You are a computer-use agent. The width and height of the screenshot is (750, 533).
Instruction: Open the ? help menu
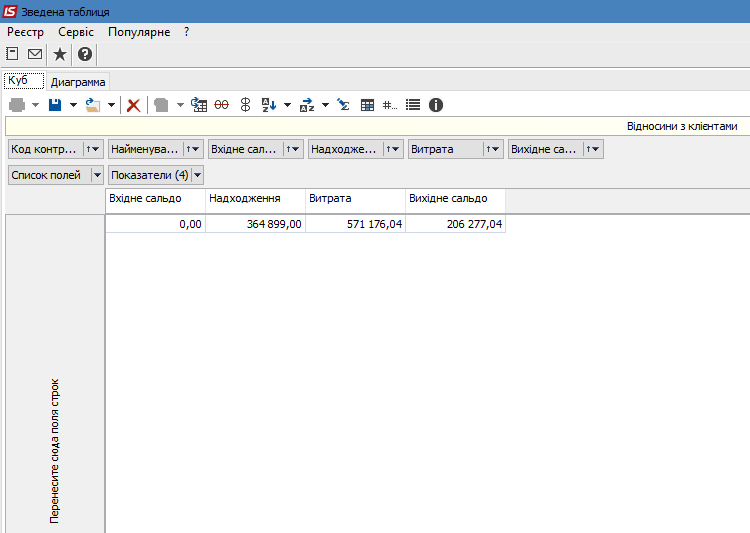(187, 32)
